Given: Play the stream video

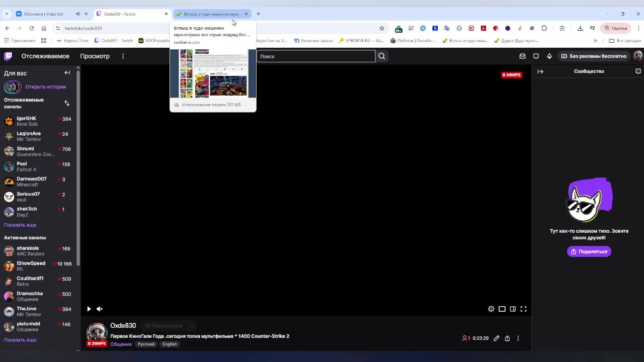Looking at the screenshot, I should (x=89, y=309).
